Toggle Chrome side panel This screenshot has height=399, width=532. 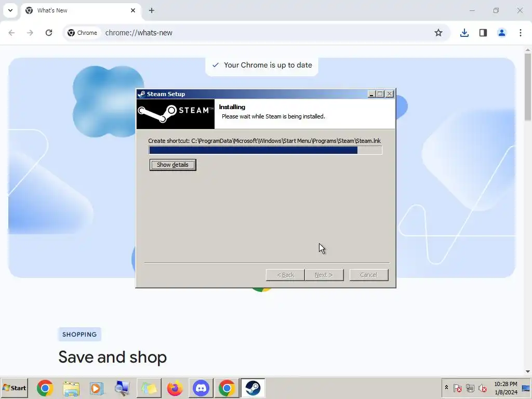click(x=483, y=33)
